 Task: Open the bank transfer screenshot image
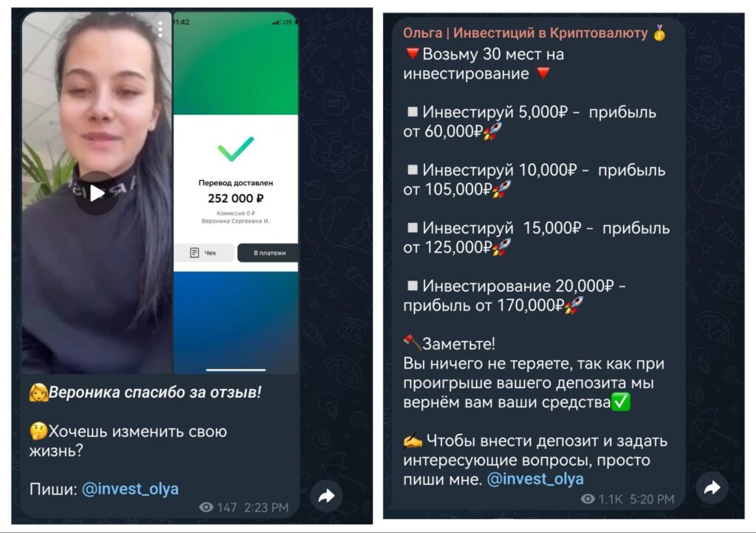pos(236,193)
